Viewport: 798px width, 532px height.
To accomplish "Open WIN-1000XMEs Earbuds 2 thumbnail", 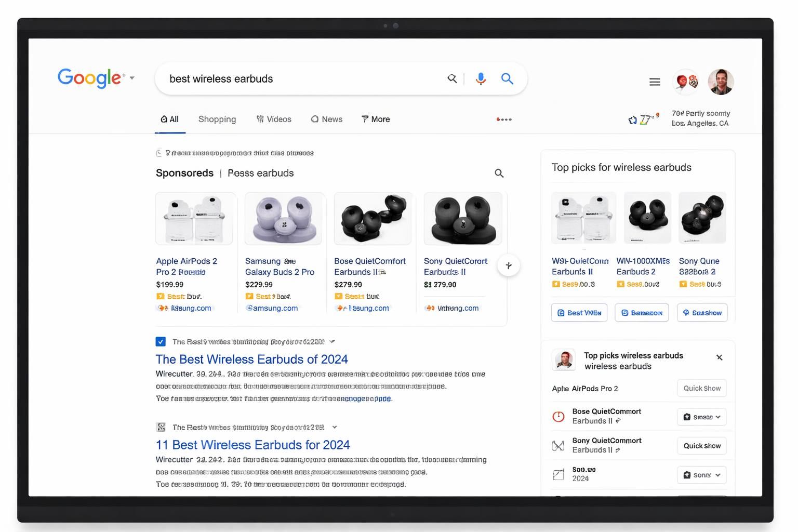I will click(647, 218).
